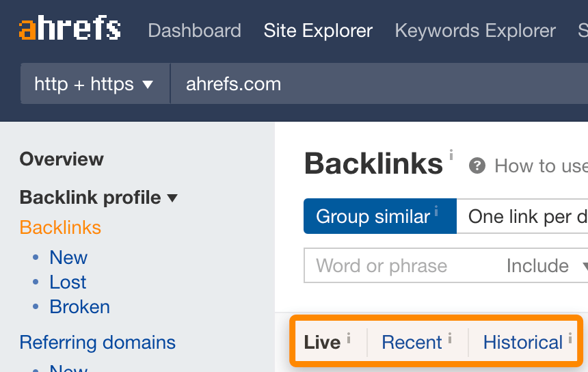Switch to the Historical backlinks tab
Screen dimensions: 588x372
[x=522, y=342]
